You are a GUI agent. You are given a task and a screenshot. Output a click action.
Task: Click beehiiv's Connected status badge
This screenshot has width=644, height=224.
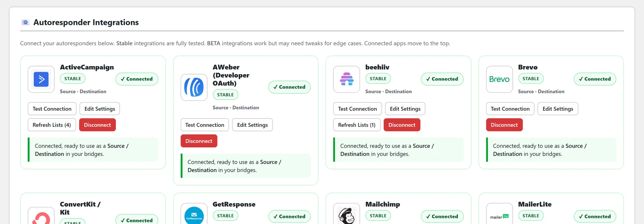[442, 79]
